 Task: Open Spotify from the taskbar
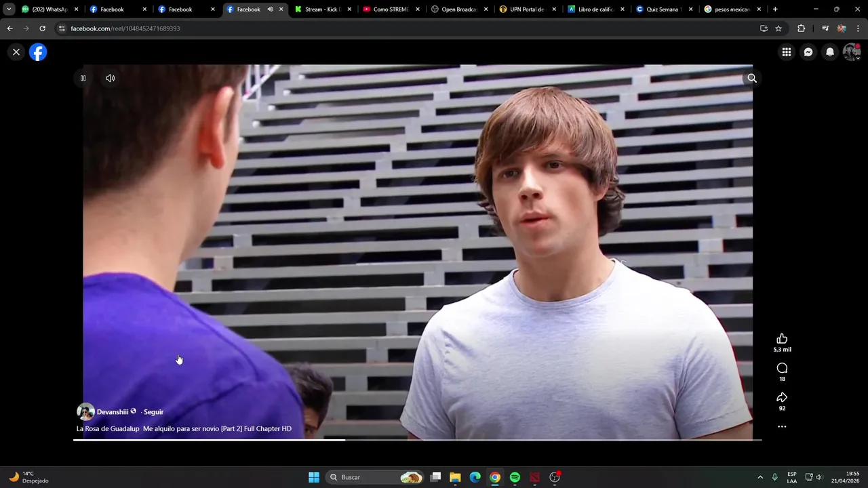(515, 477)
